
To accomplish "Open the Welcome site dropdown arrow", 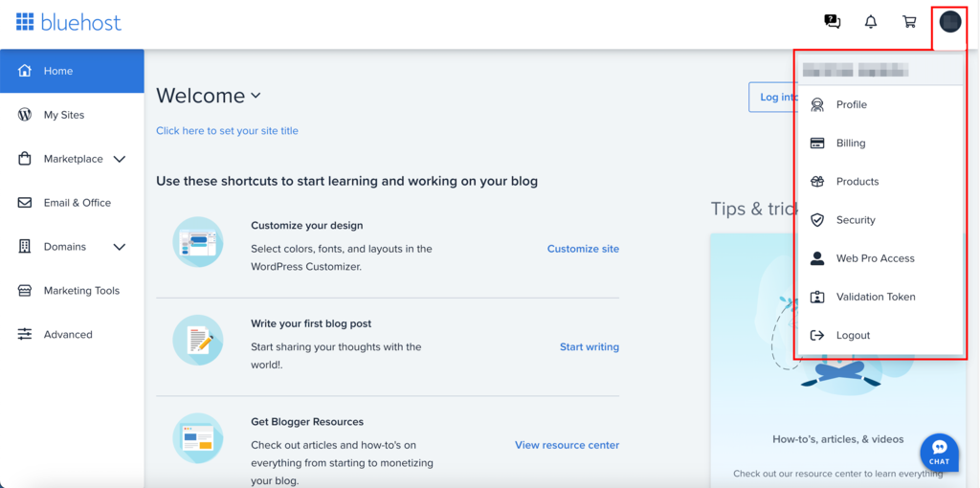I will pos(256,96).
